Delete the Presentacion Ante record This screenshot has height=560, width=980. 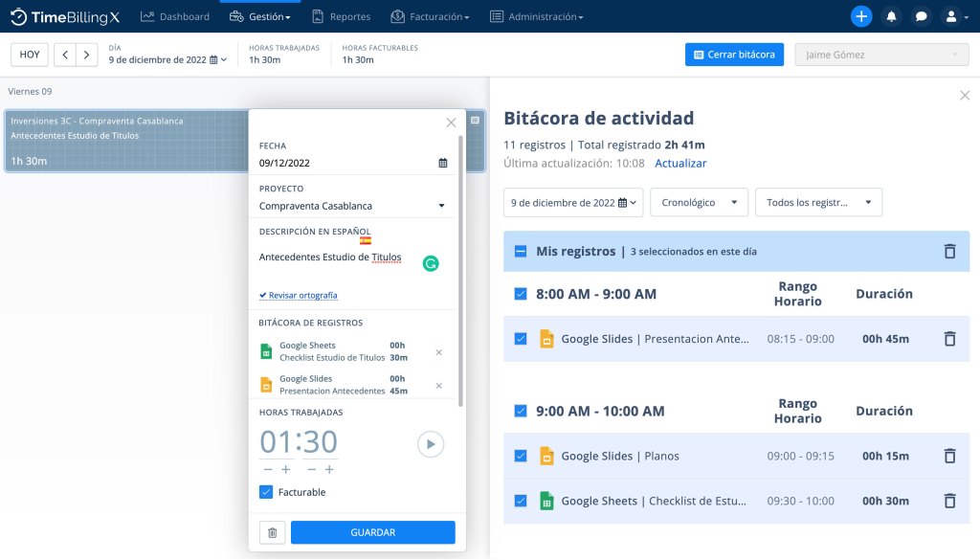point(950,339)
